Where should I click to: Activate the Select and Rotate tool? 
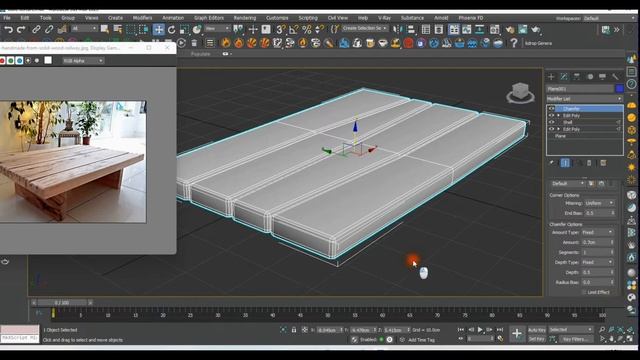[x=171, y=29]
